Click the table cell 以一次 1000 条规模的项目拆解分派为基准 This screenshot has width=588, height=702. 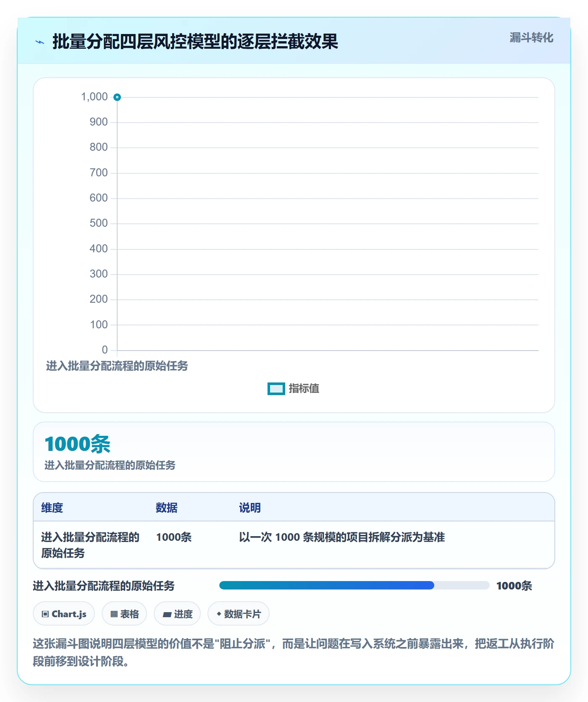click(342, 537)
